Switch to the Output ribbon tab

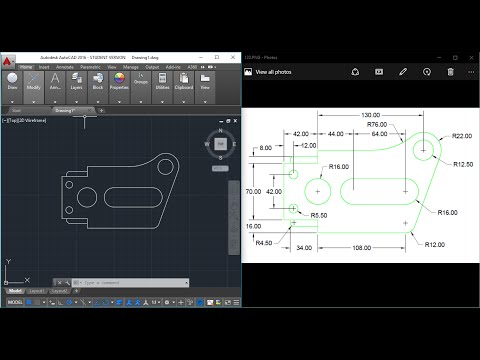pyautogui.click(x=152, y=67)
